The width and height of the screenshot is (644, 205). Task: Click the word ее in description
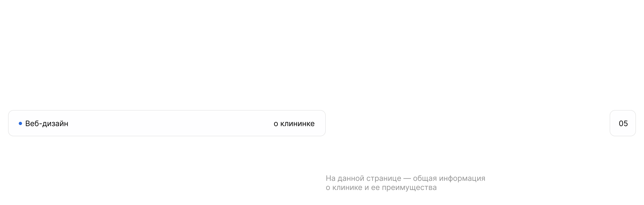tap(375, 188)
